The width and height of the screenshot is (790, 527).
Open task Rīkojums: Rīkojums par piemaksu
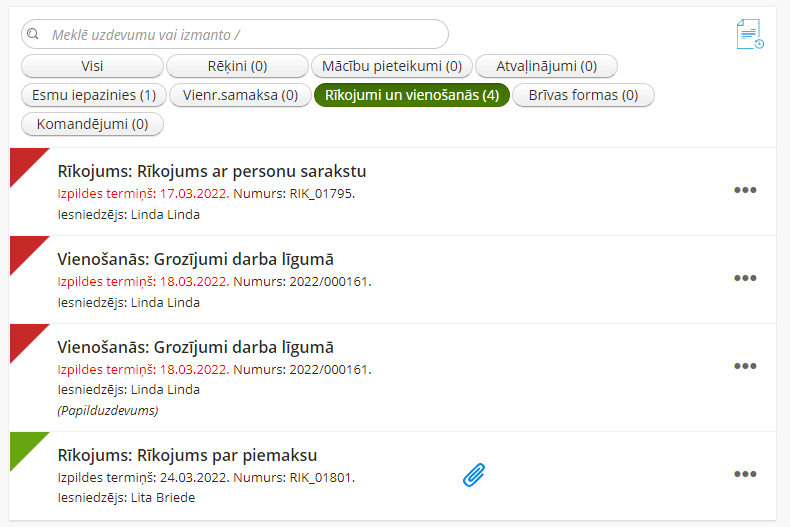tap(187, 455)
